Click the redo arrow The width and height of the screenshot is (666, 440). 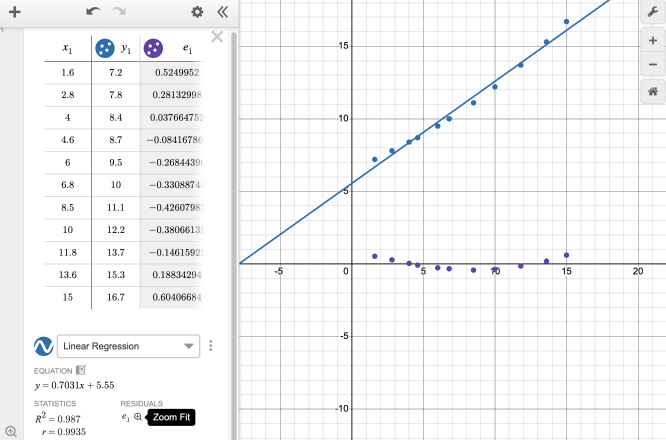pyautogui.click(x=120, y=13)
